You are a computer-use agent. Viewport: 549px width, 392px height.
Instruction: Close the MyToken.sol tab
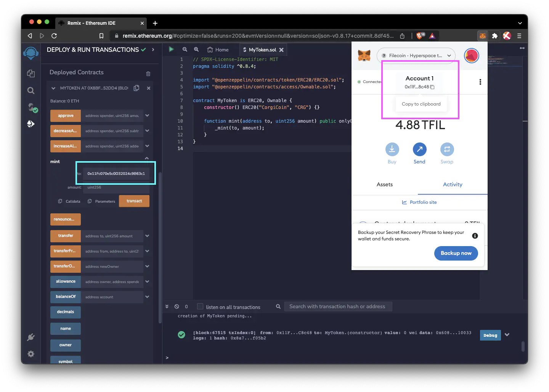(x=281, y=50)
